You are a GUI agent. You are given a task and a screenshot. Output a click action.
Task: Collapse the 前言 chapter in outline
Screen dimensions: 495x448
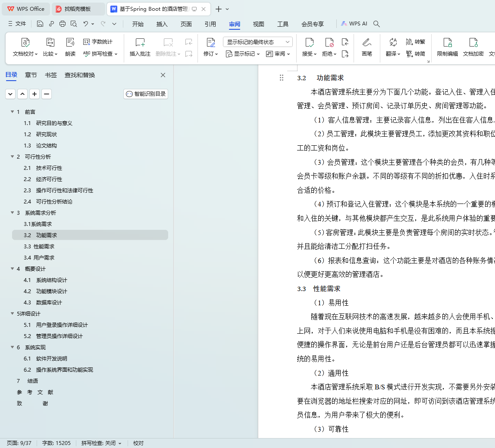pos(13,112)
